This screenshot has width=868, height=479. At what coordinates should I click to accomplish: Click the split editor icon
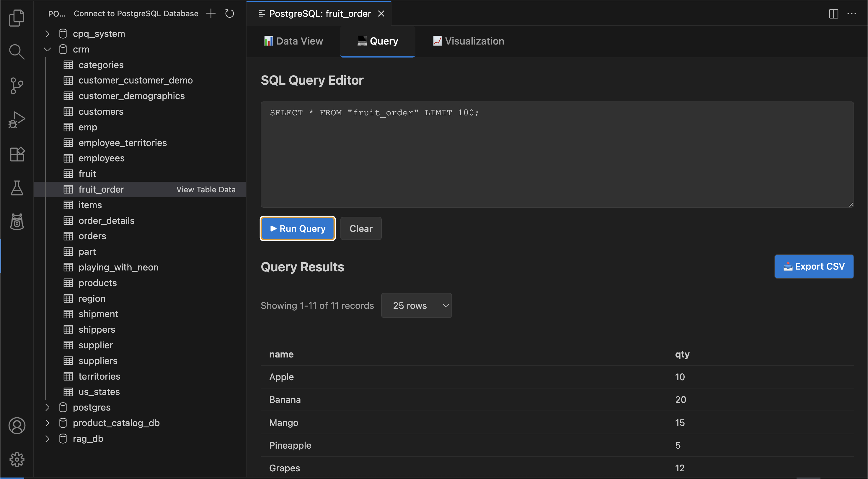(x=833, y=14)
